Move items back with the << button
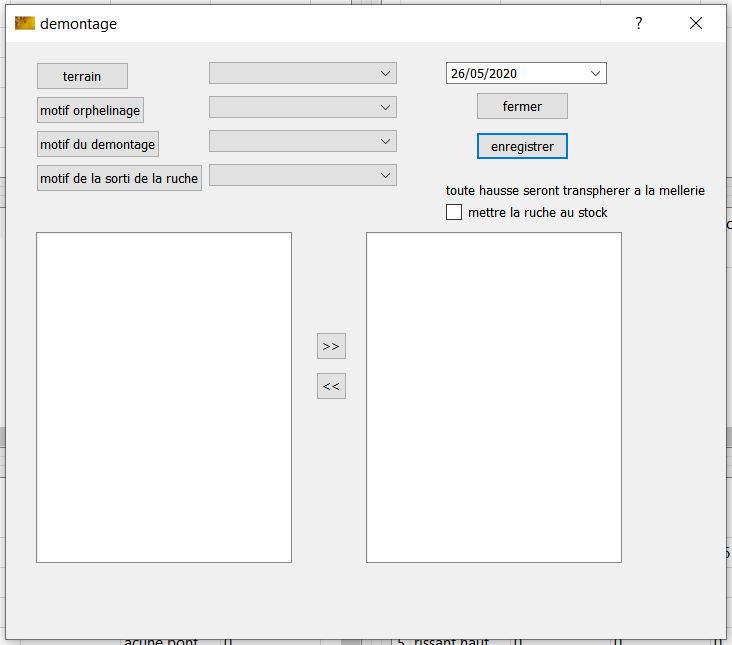This screenshot has width=732, height=645. coord(331,386)
